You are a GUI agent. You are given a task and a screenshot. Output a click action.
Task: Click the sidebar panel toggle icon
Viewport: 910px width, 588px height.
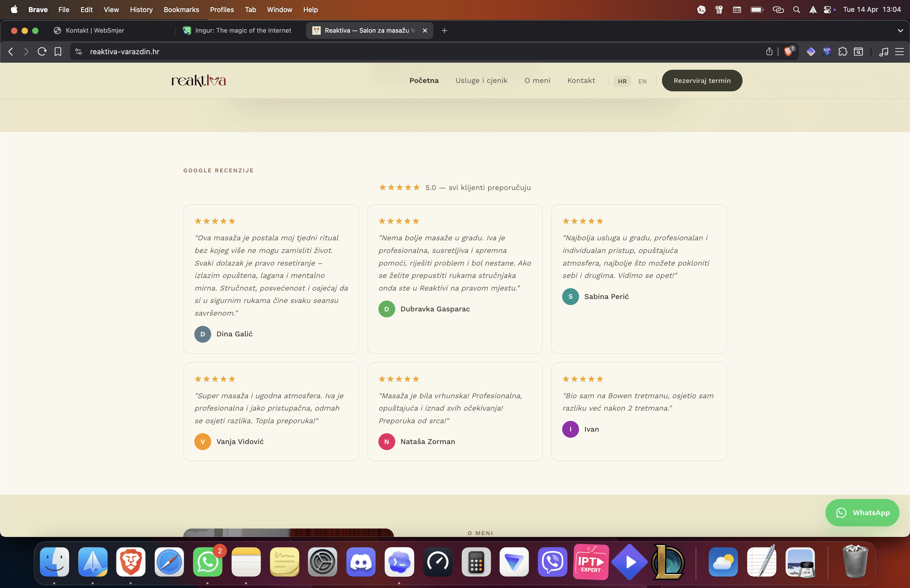858,52
